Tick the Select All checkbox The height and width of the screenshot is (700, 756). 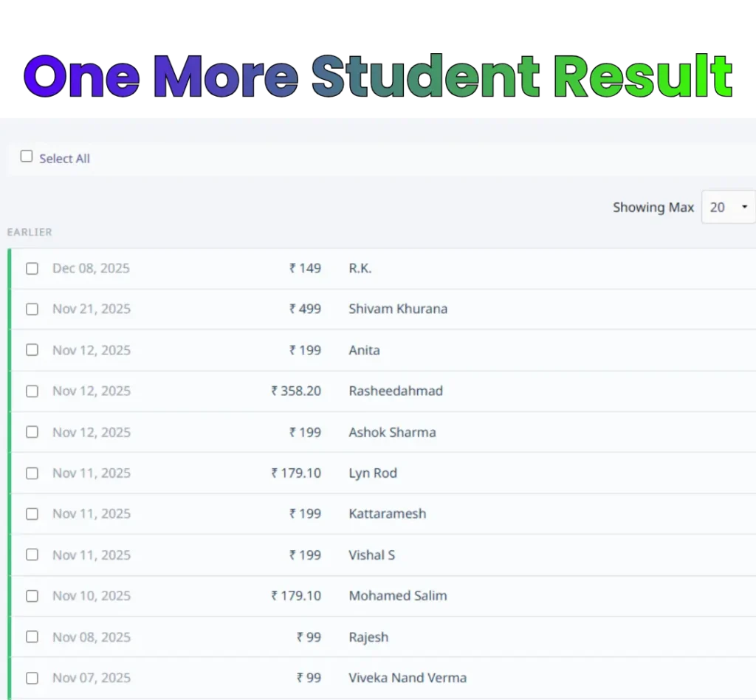pos(27,157)
